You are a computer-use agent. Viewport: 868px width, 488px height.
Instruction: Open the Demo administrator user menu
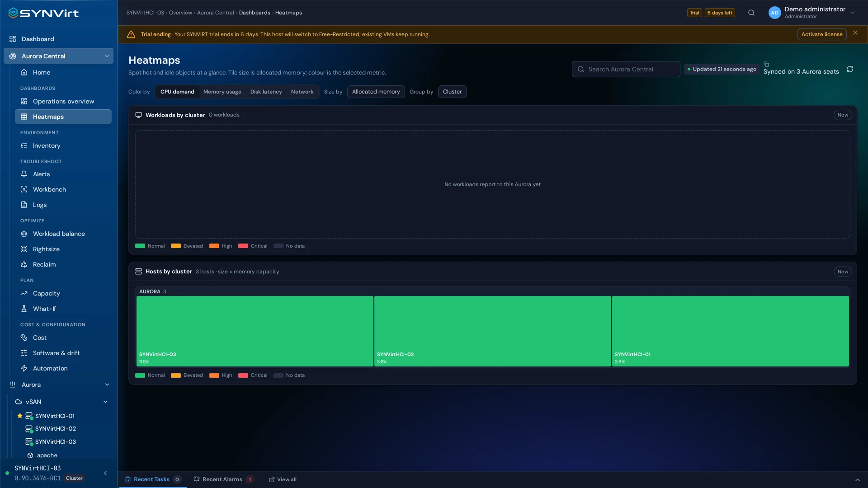pyautogui.click(x=811, y=13)
